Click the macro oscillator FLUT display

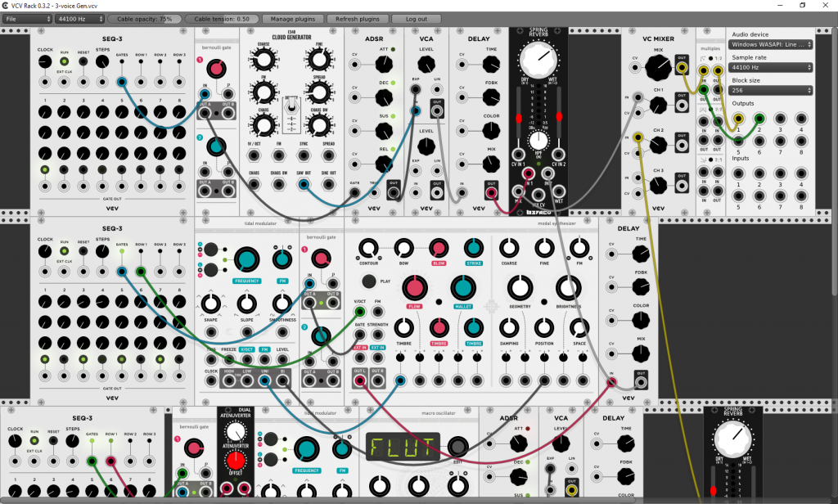tap(403, 448)
